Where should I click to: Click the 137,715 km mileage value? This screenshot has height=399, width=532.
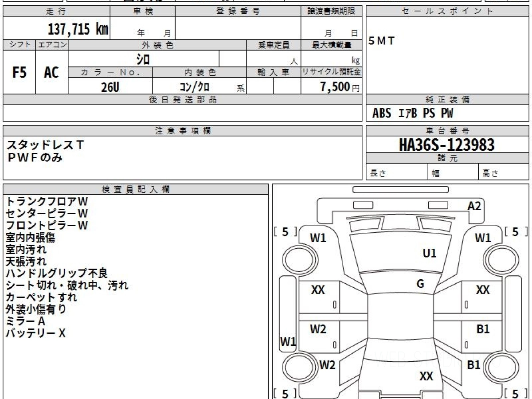pos(78,29)
